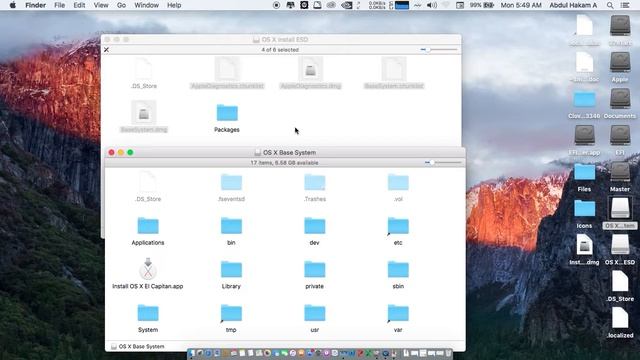Click the volume icon in menu bar

point(432,5)
